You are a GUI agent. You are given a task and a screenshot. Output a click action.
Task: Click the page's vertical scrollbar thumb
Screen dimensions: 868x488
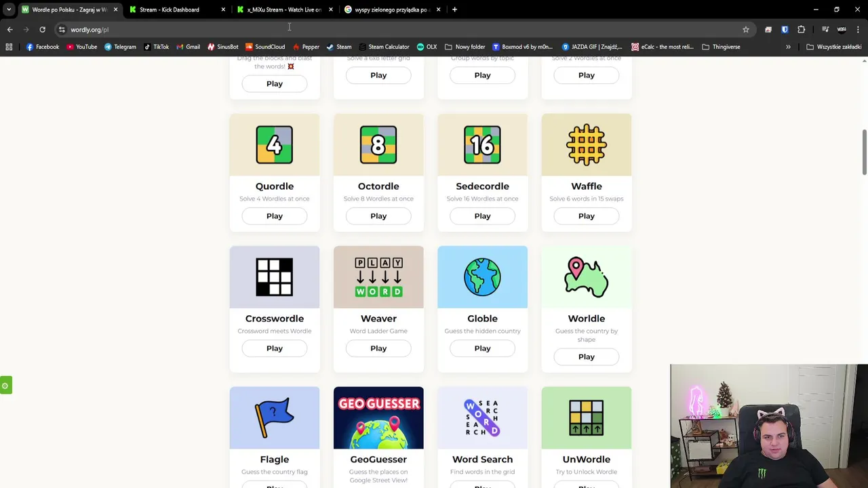[864, 152]
